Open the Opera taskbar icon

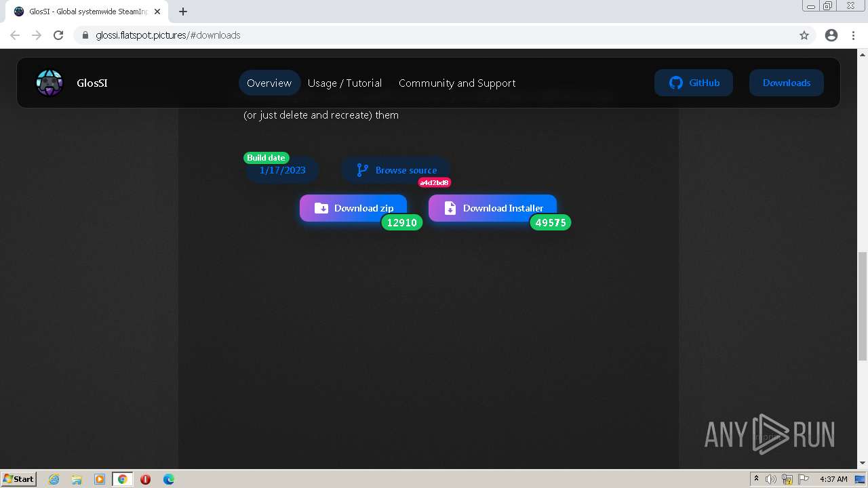[x=145, y=479]
